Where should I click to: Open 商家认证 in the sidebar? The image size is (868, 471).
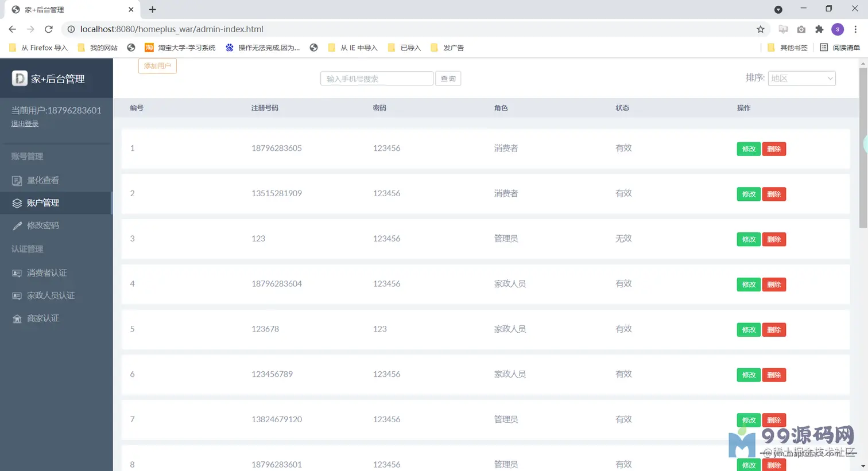click(x=56, y=318)
